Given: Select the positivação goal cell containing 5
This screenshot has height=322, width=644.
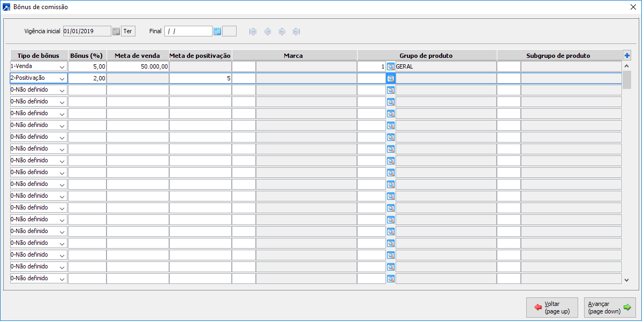Looking at the screenshot, I should coord(200,78).
